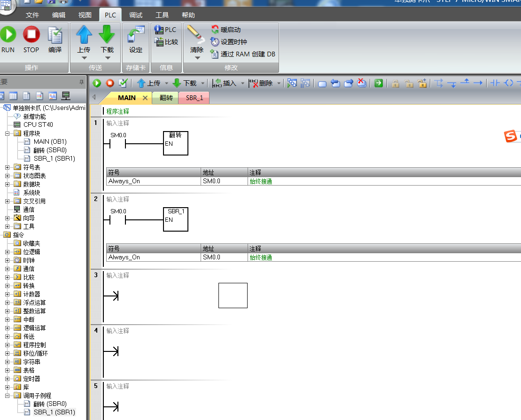Expand the 位逻辑 instruction folder
This screenshot has width=521, height=420.
pyautogui.click(x=8, y=252)
